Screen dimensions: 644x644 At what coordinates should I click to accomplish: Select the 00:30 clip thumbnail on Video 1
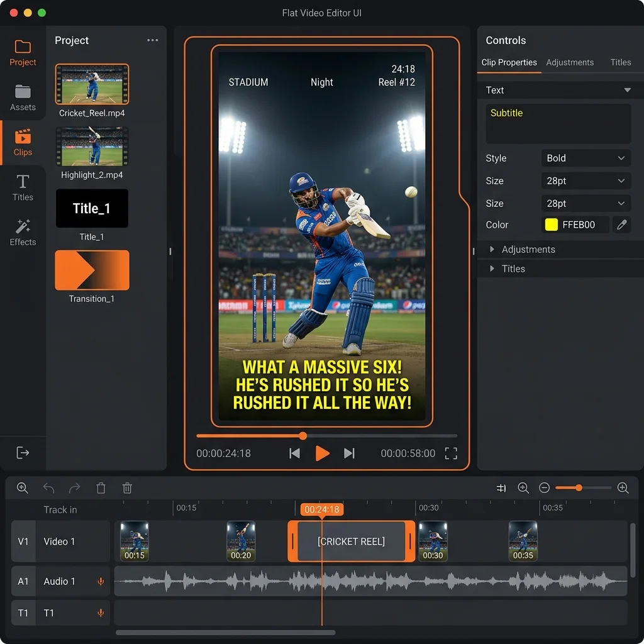pos(433,541)
